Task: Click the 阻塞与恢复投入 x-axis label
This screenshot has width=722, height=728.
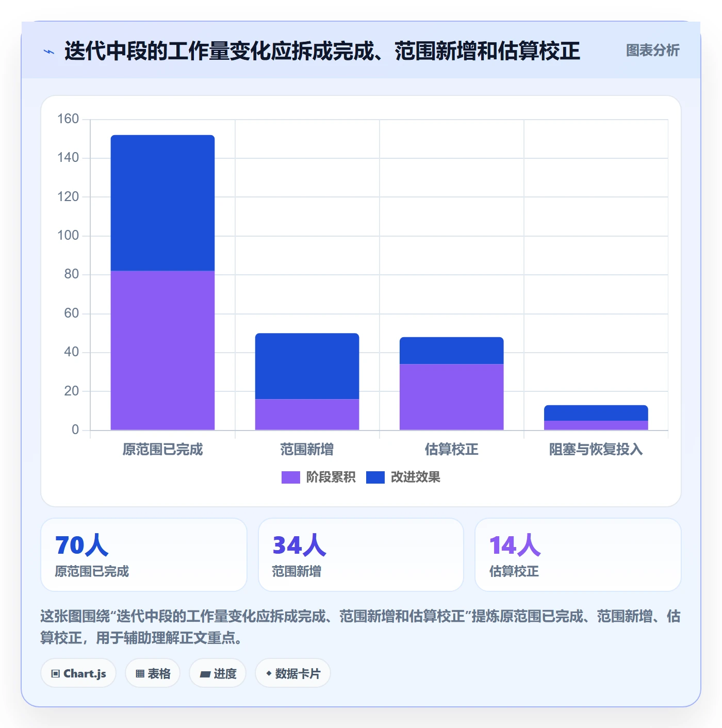Action: (x=596, y=450)
